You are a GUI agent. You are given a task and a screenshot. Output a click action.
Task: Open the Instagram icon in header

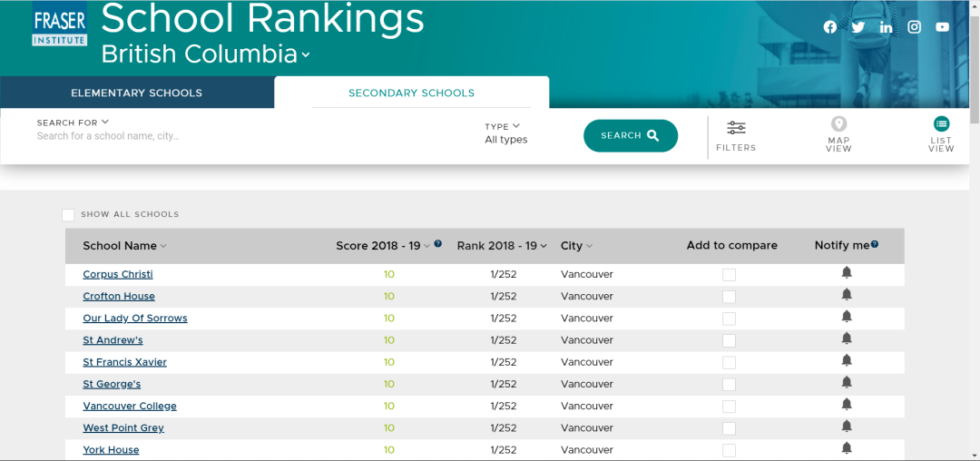tap(914, 27)
